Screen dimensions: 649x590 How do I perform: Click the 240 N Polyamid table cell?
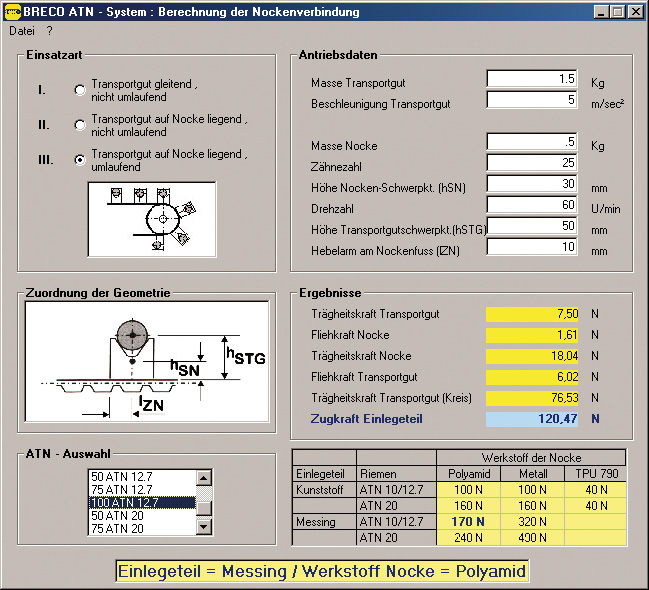click(x=468, y=538)
